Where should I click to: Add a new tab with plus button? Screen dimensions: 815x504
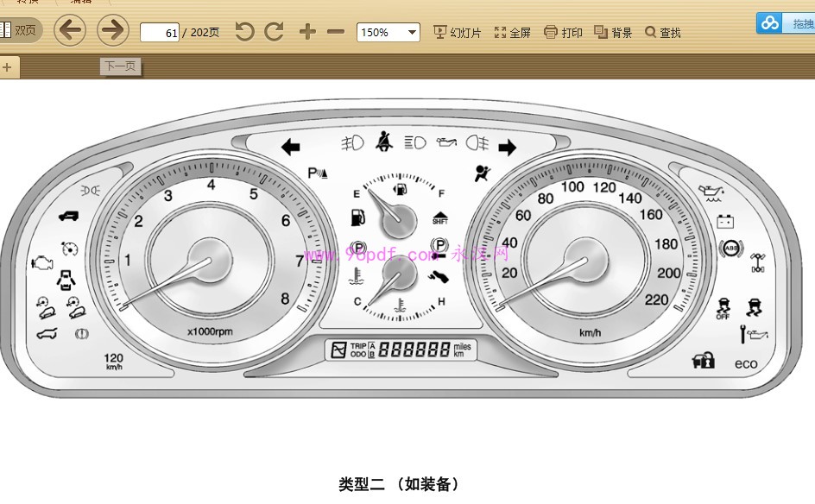(7, 67)
